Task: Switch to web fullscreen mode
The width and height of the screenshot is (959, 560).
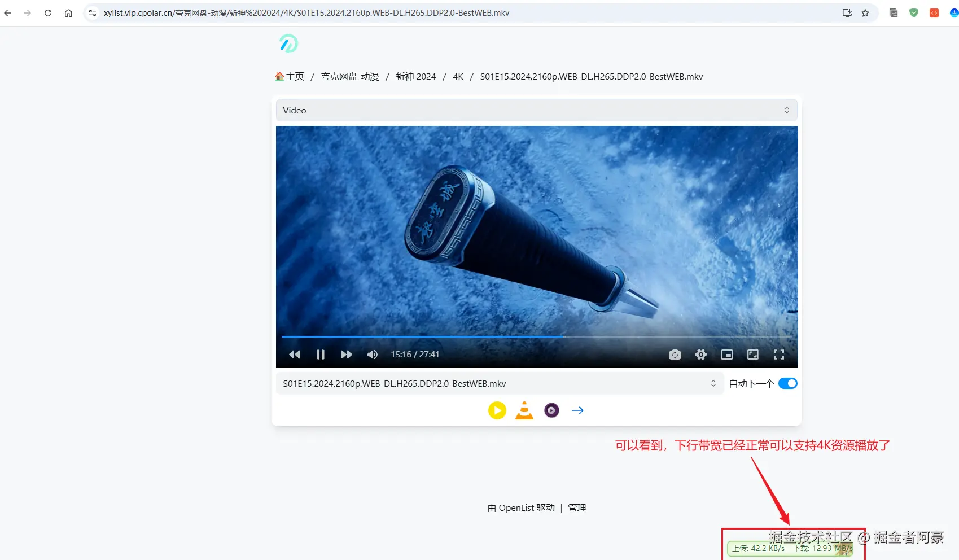Action: [x=753, y=355]
